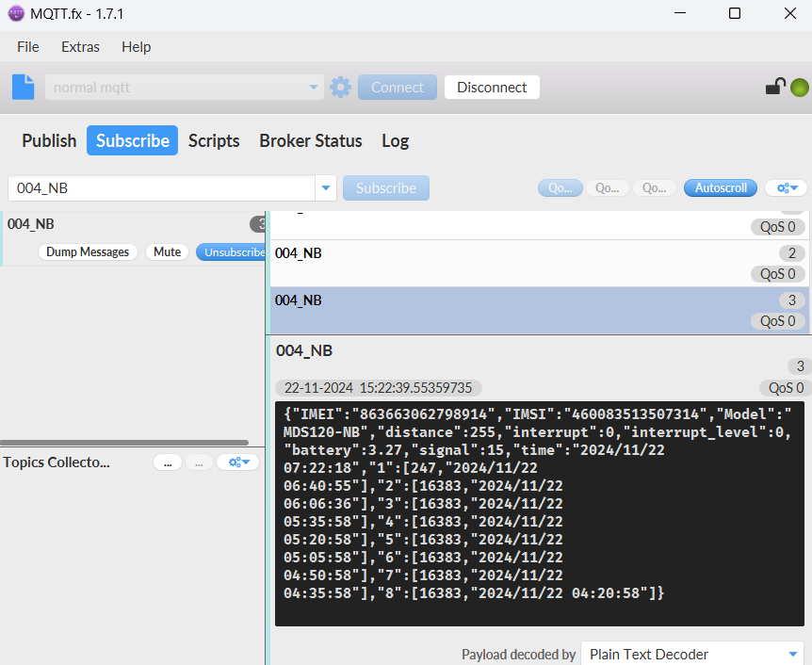Click the MQTT.fx app logo icon
Viewport: 812px width, 665px height.
tap(16, 13)
